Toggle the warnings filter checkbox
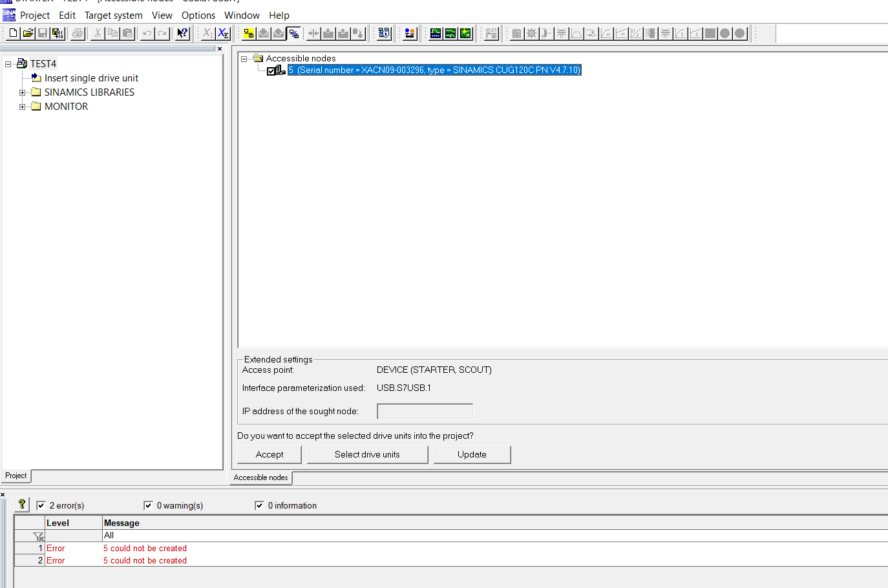The image size is (888, 588). point(148,505)
